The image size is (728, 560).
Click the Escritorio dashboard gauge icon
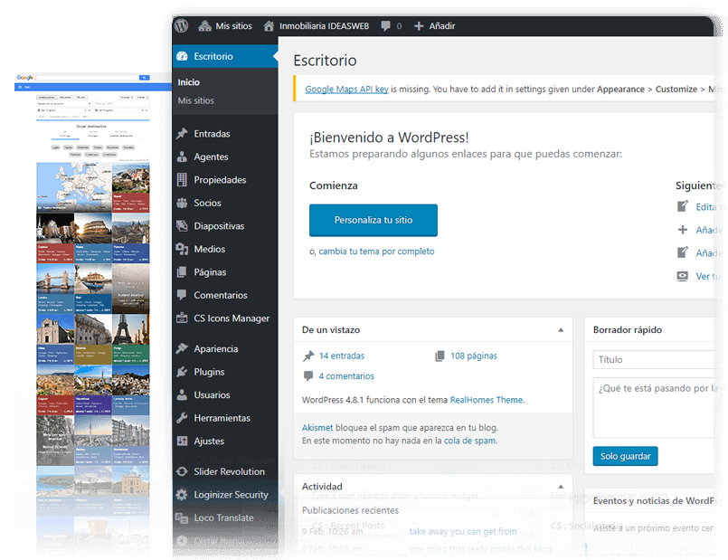pyautogui.click(x=182, y=56)
